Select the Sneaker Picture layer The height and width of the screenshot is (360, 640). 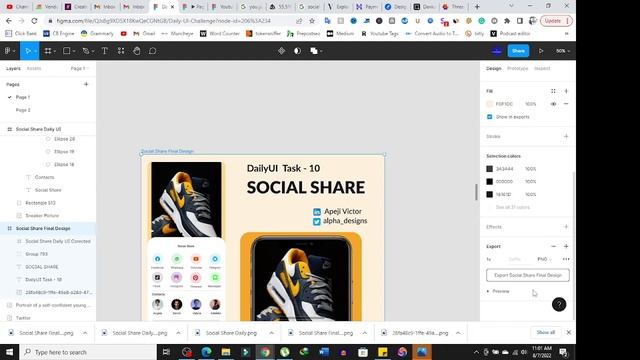(42, 216)
